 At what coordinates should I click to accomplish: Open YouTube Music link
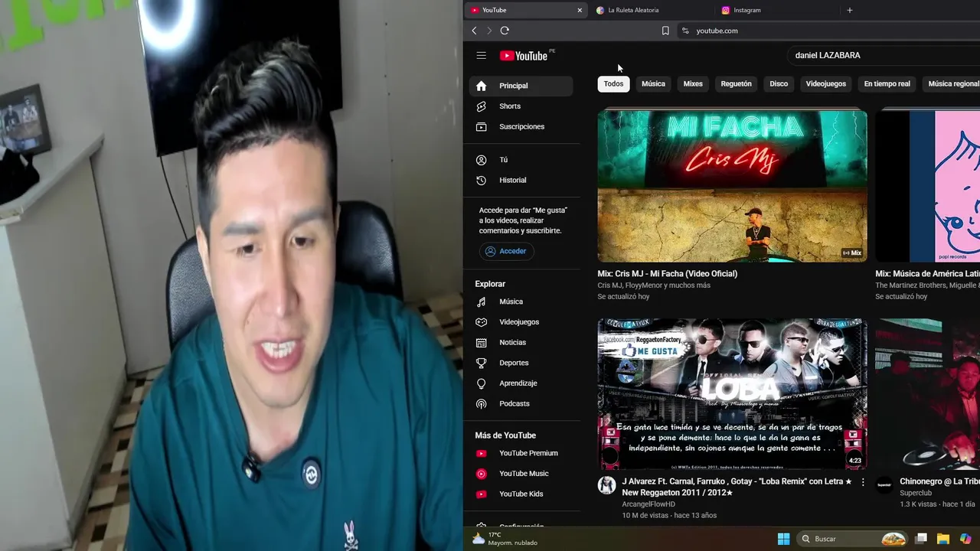click(521, 474)
